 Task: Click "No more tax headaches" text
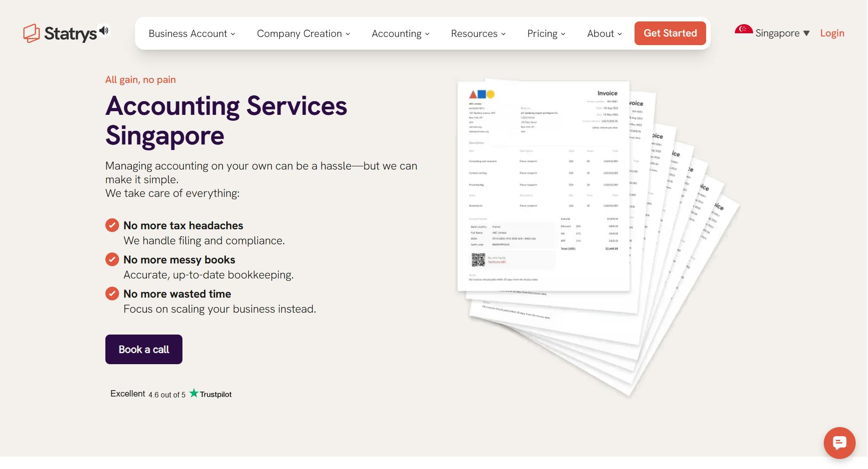[183, 226]
